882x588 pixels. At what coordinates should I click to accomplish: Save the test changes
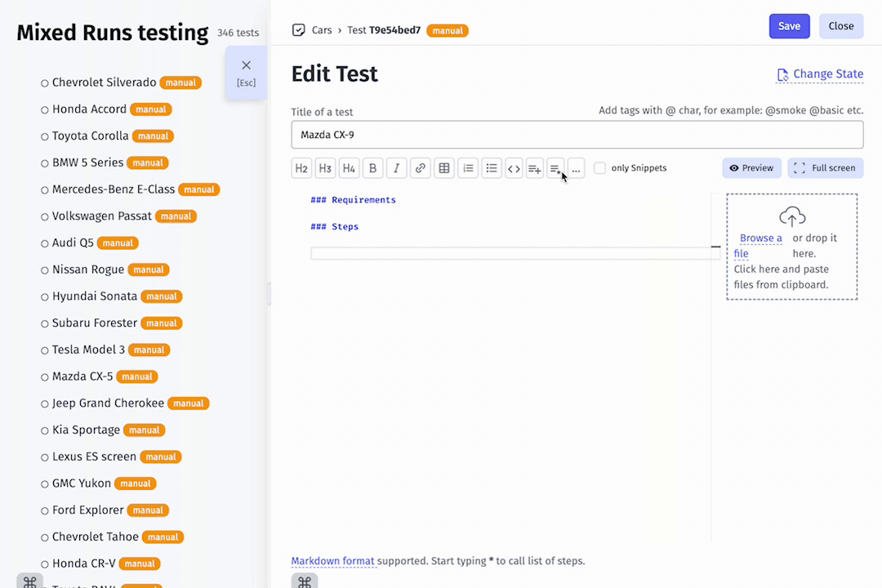[x=789, y=26]
